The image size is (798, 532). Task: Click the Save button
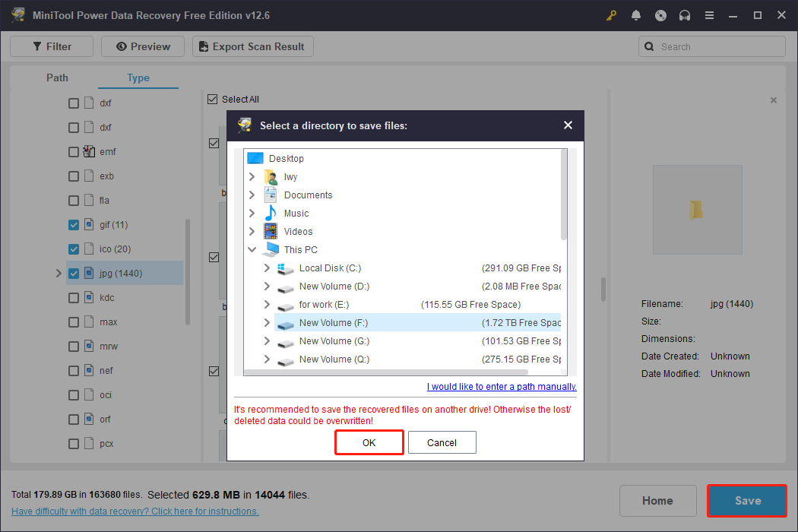(747, 501)
